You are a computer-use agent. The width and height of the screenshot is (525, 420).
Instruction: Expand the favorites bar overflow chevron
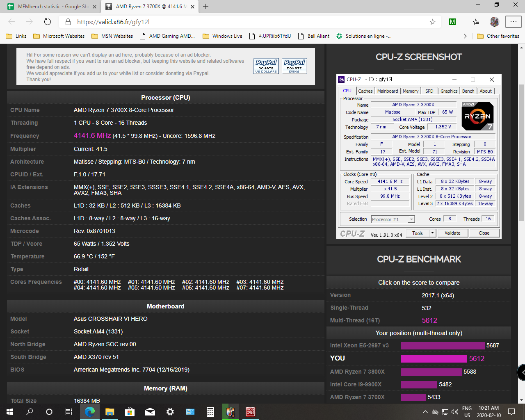(x=465, y=36)
